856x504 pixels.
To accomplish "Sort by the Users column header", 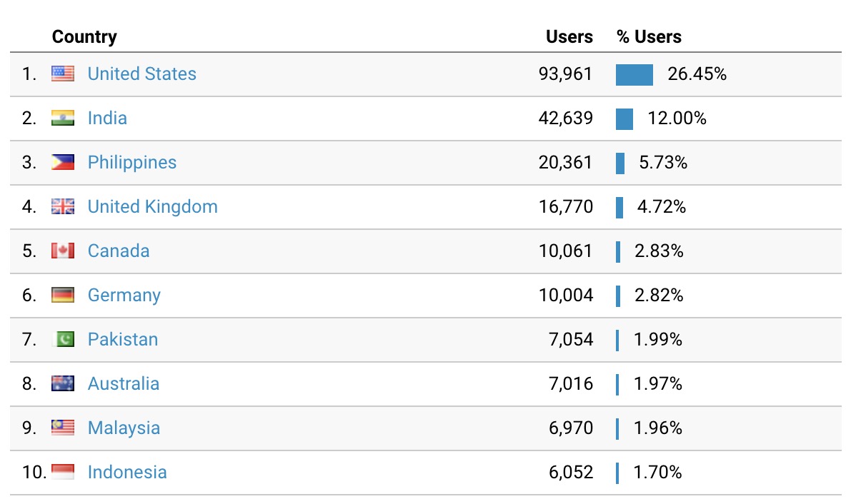I will coord(569,36).
